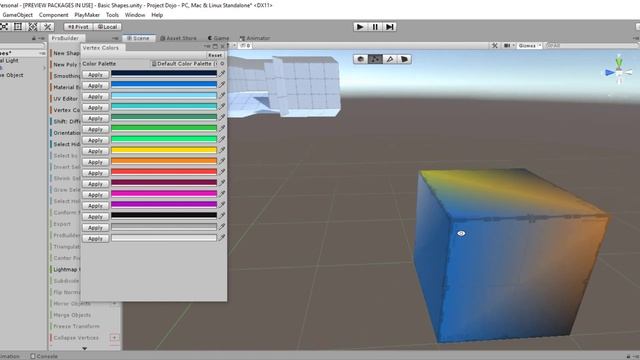Start Play mode
640x360 pixels.
tap(360, 27)
